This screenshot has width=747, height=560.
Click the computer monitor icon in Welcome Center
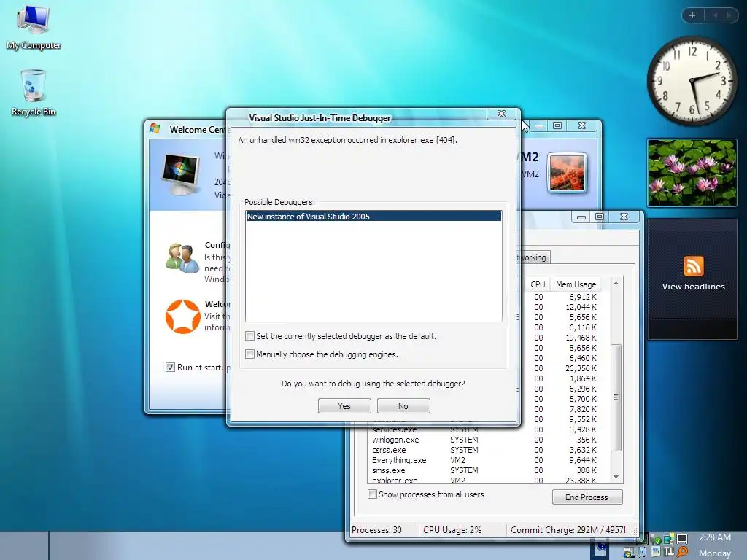click(x=180, y=174)
